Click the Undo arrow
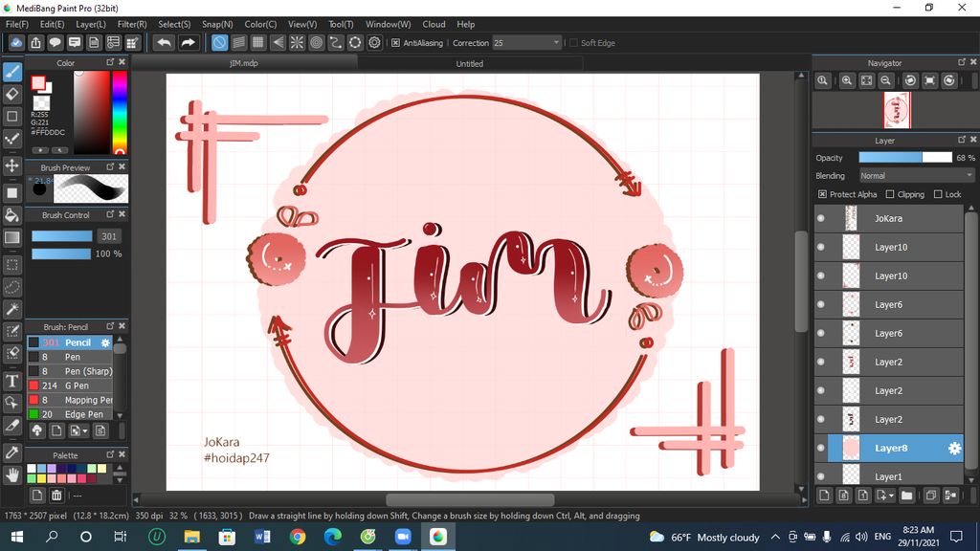 [164, 42]
